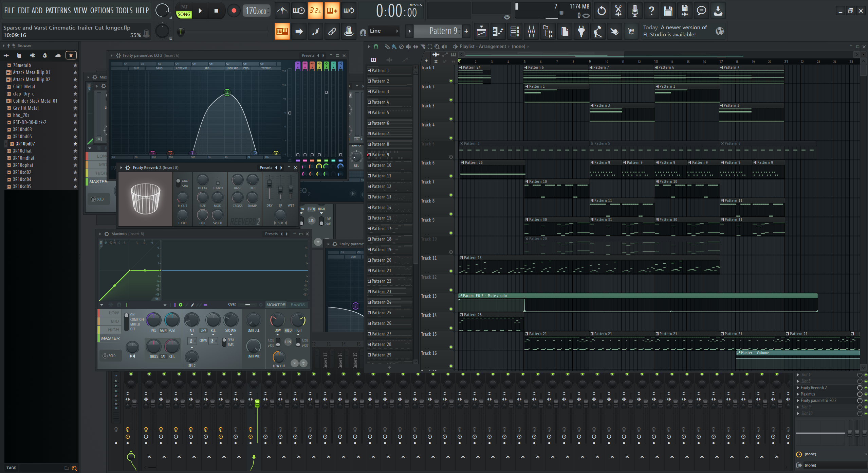Open the Piano roll view icon

click(498, 32)
